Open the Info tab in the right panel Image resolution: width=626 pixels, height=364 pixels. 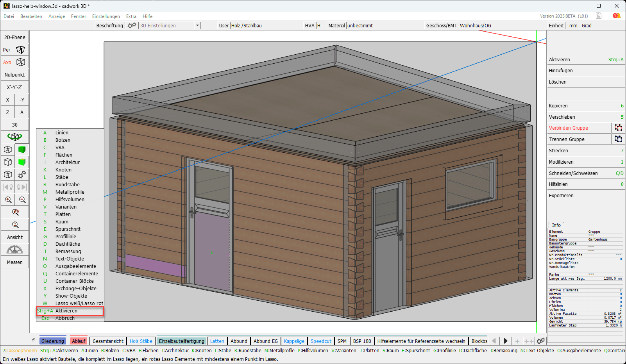[556, 225]
